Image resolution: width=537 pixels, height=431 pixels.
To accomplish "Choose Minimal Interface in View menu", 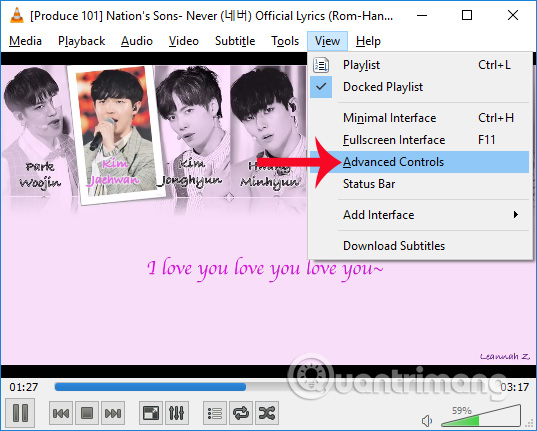I will [420, 118].
